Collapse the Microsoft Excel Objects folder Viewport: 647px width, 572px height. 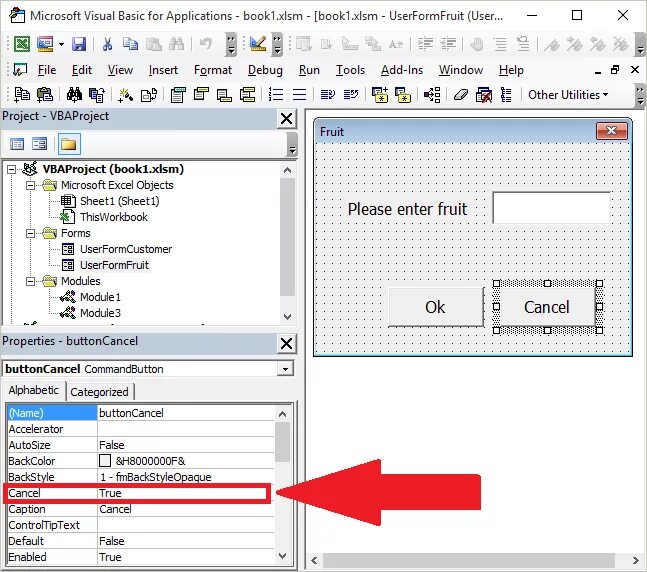tap(31, 185)
